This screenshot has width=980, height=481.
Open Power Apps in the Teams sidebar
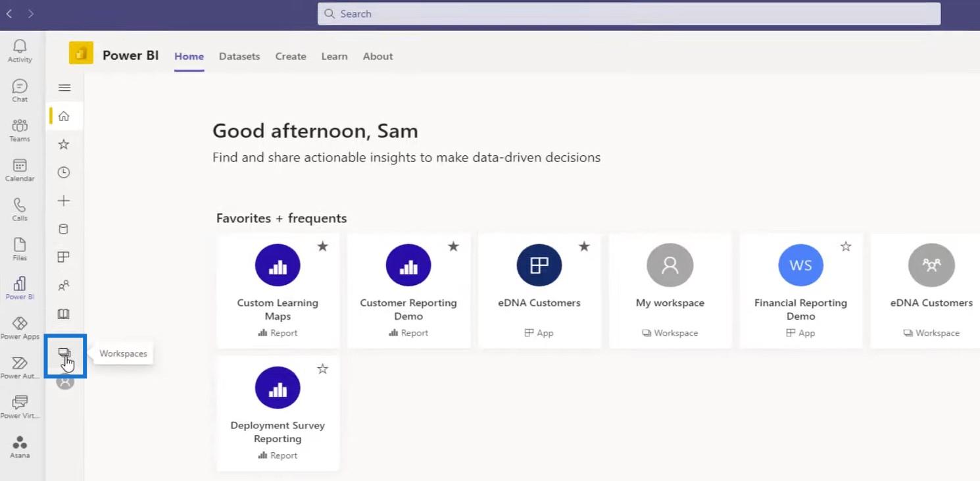[20, 328]
